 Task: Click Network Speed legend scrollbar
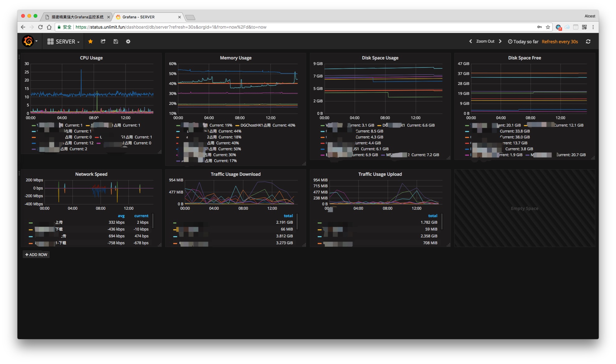click(152, 221)
